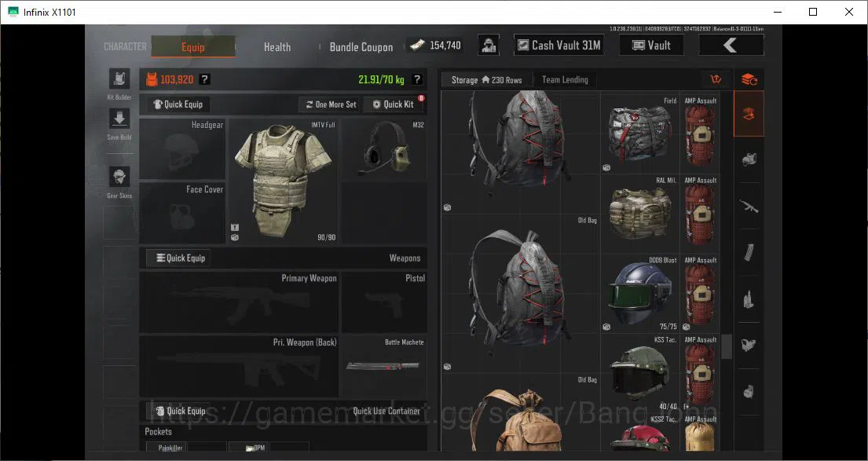
Task: Filter storage by sight attachments category icon
Action: pyautogui.click(x=749, y=346)
